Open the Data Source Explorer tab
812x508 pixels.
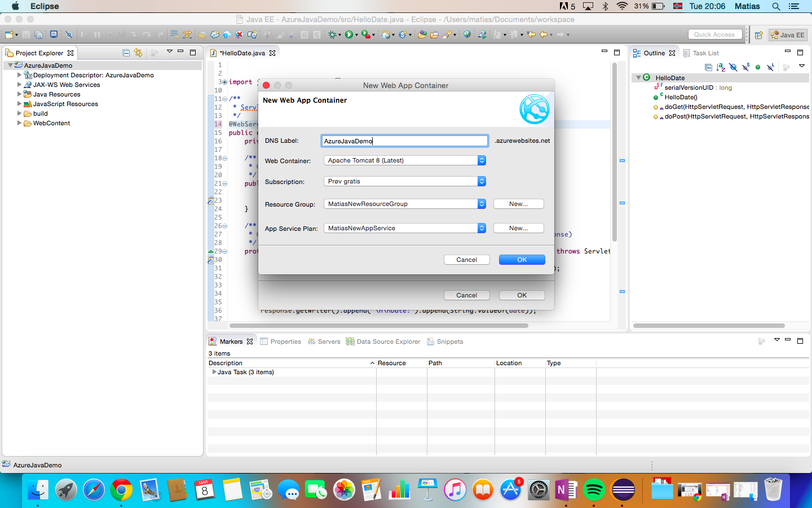pyautogui.click(x=383, y=341)
